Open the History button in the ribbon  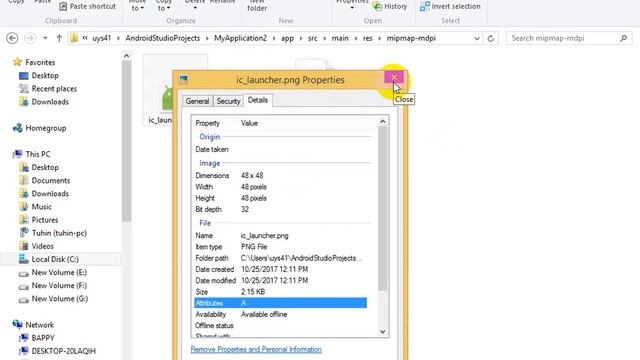tap(390, 6)
